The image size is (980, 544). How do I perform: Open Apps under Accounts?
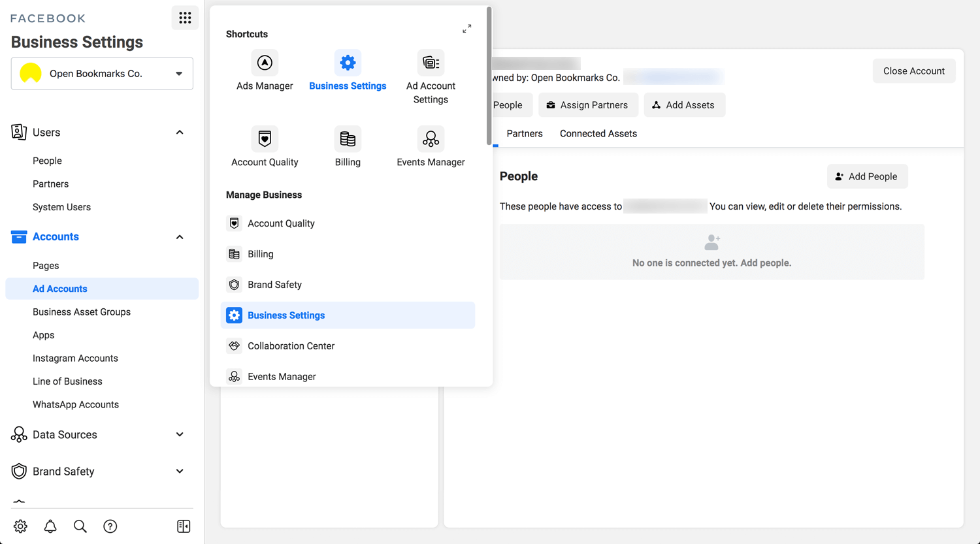pos(43,335)
